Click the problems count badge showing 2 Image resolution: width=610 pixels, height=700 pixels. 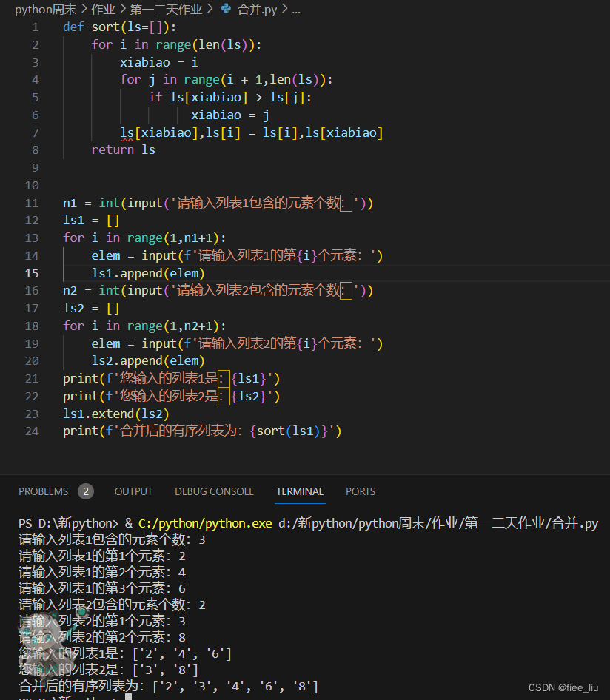(86, 491)
